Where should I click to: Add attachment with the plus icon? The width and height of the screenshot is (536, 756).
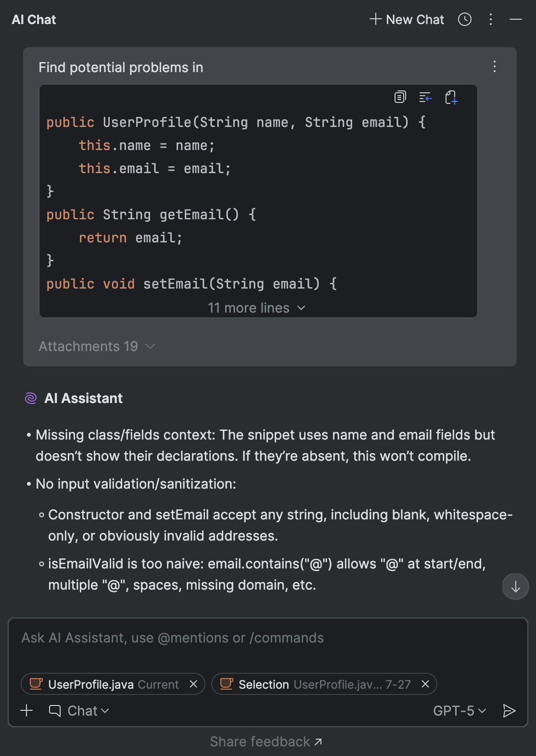tap(27, 711)
